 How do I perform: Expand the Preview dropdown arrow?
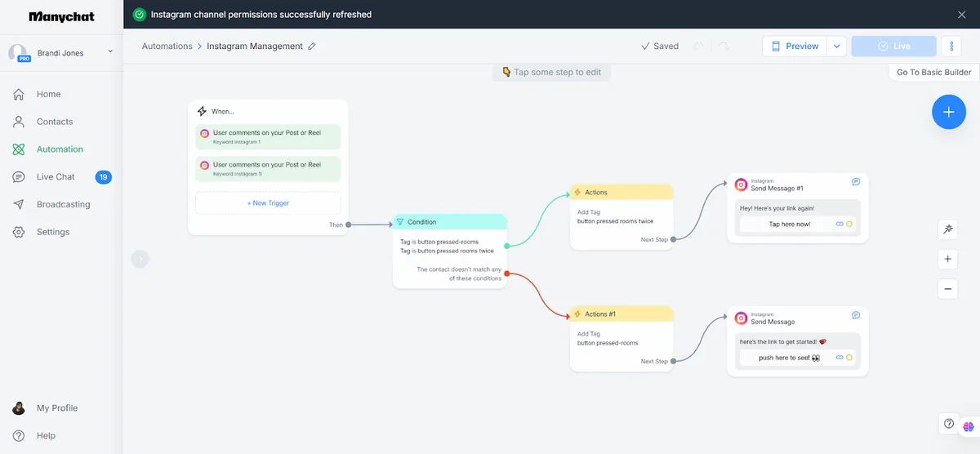tap(836, 47)
